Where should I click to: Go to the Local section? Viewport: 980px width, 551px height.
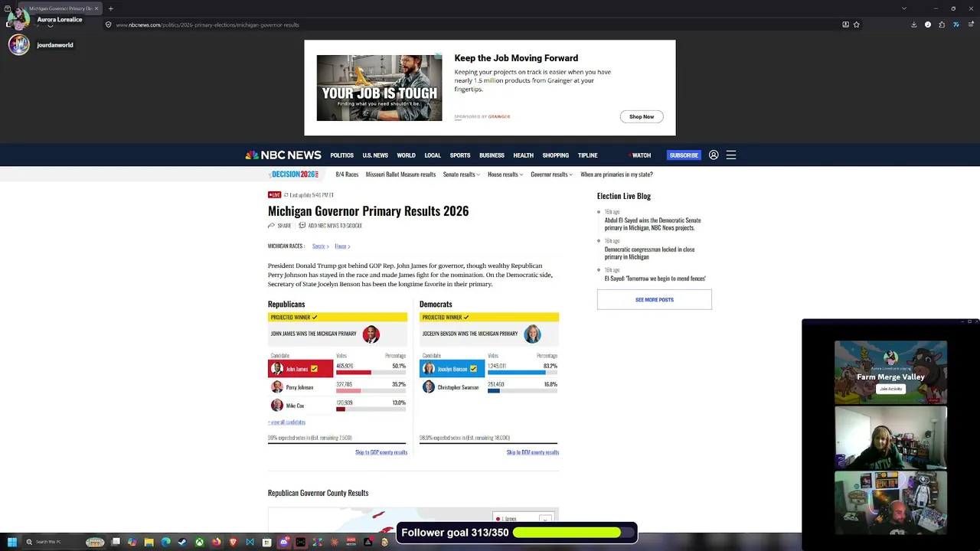433,155
